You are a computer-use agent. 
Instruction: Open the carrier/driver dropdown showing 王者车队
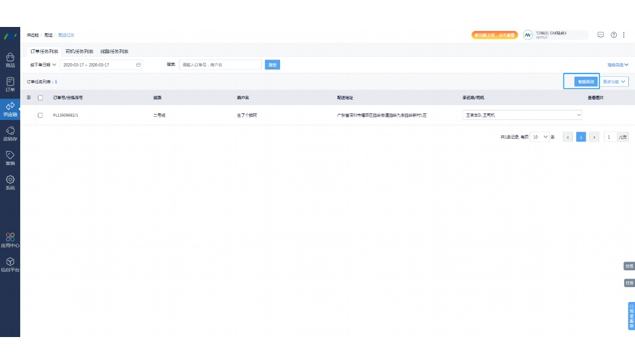522,115
